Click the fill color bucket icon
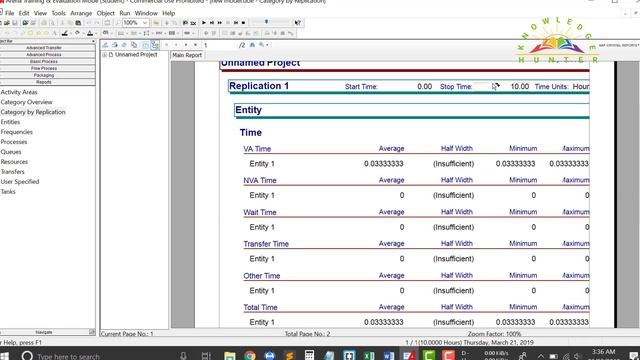The image size is (640, 360). click(77, 33)
